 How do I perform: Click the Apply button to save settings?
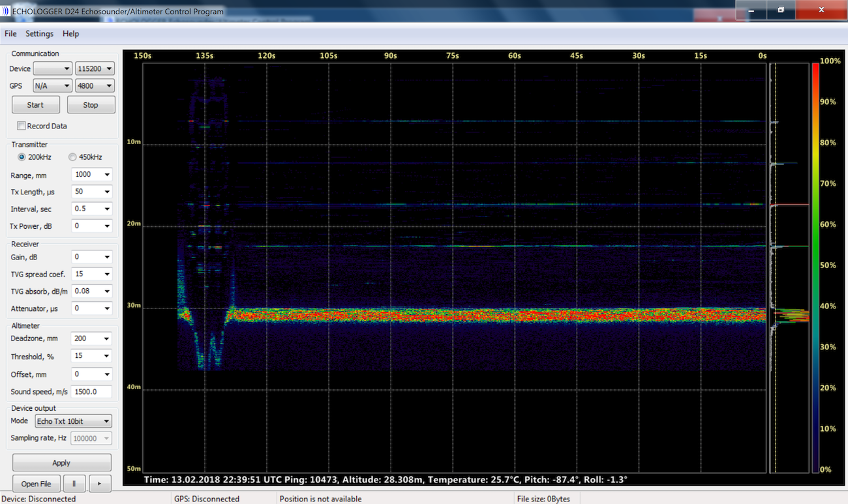(61, 462)
